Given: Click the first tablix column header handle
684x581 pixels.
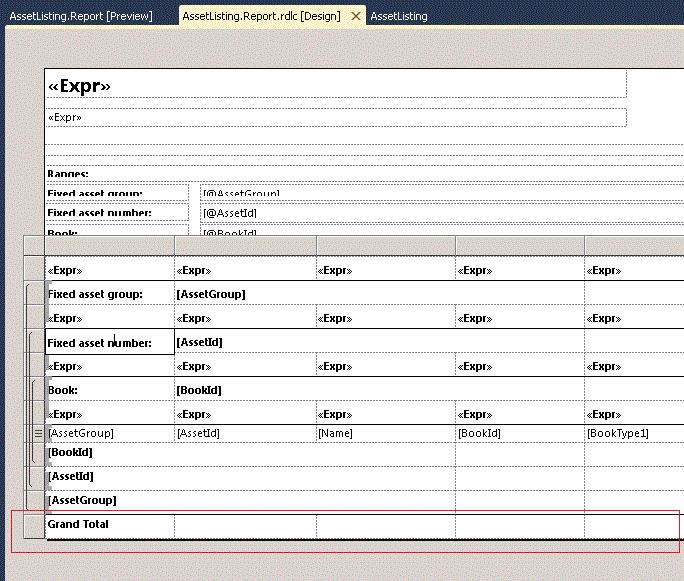Looking at the screenshot, I should pos(110,246).
